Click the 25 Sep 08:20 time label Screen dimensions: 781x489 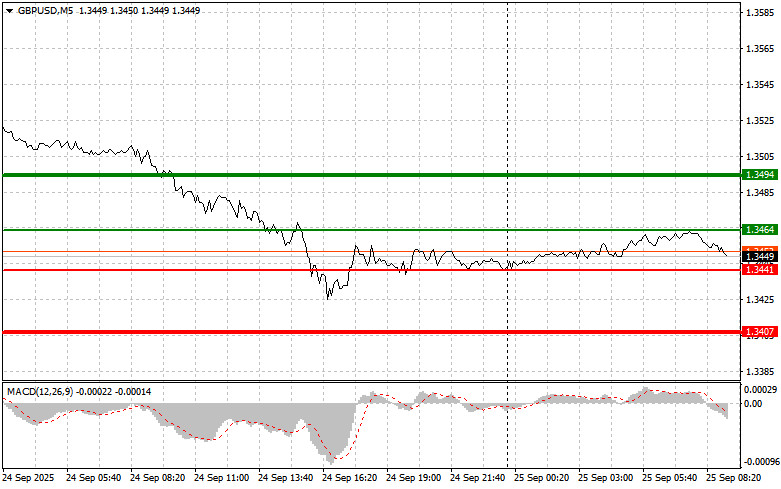pyautogui.click(x=735, y=478)
